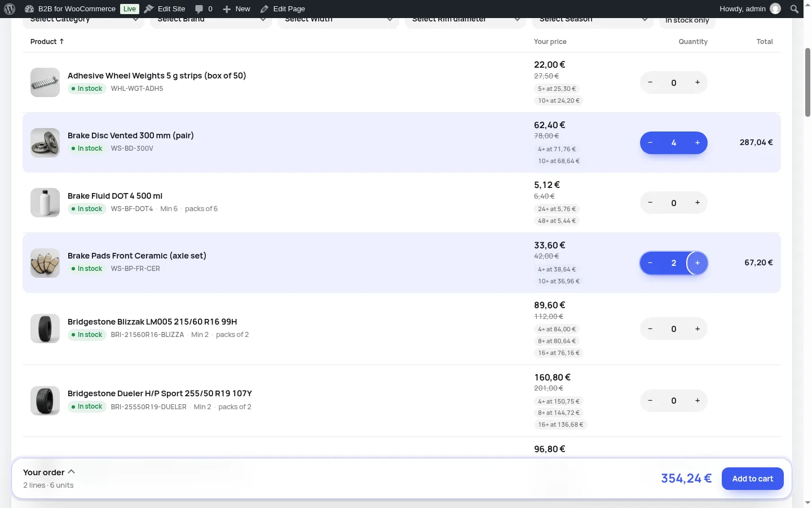Increase quantity of Brake Disc Vented
This screenshot has height=508, width=812.
(x=698, y=143)
